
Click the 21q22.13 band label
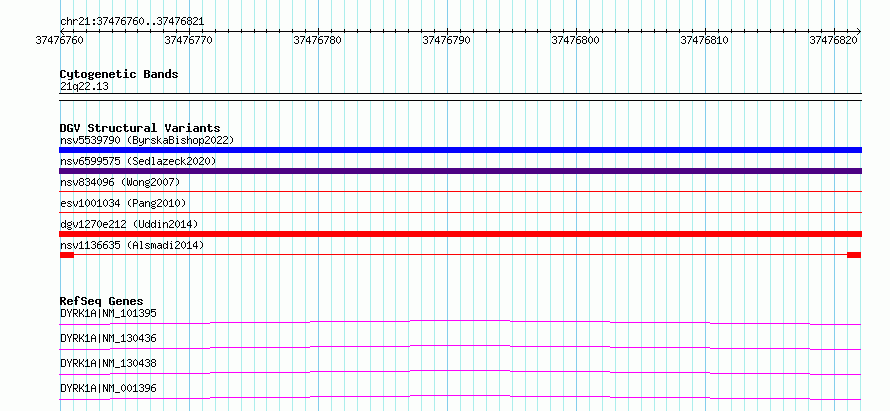click(84, 87)
